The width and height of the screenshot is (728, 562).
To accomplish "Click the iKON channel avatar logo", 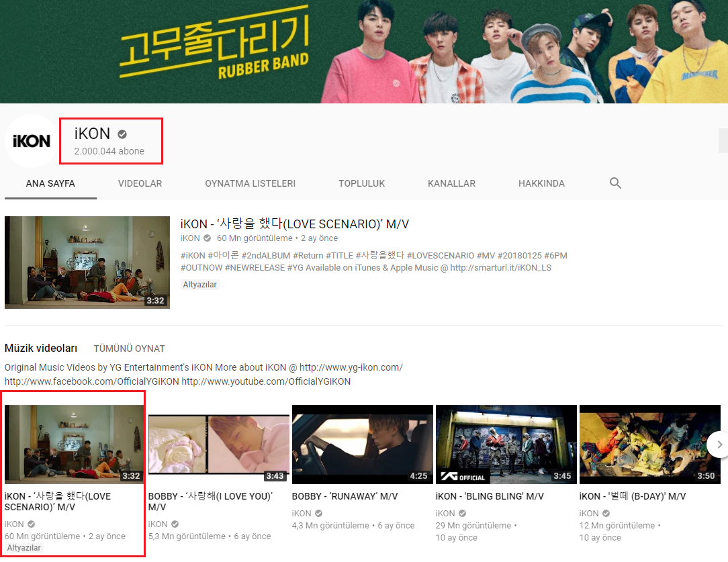I will (32, 141).
